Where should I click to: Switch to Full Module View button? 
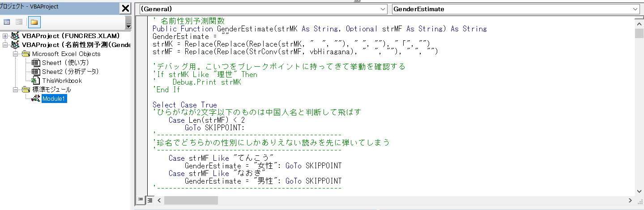(x=149, y=200)
